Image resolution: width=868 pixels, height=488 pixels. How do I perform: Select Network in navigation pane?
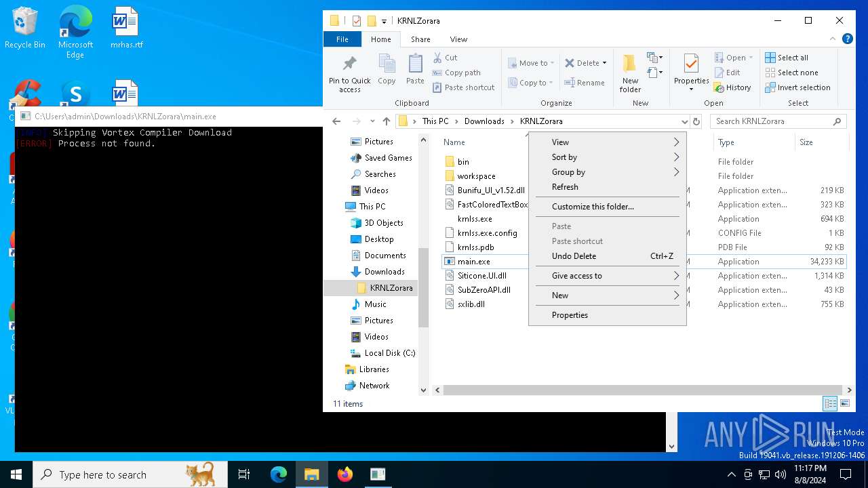(367, 386)
